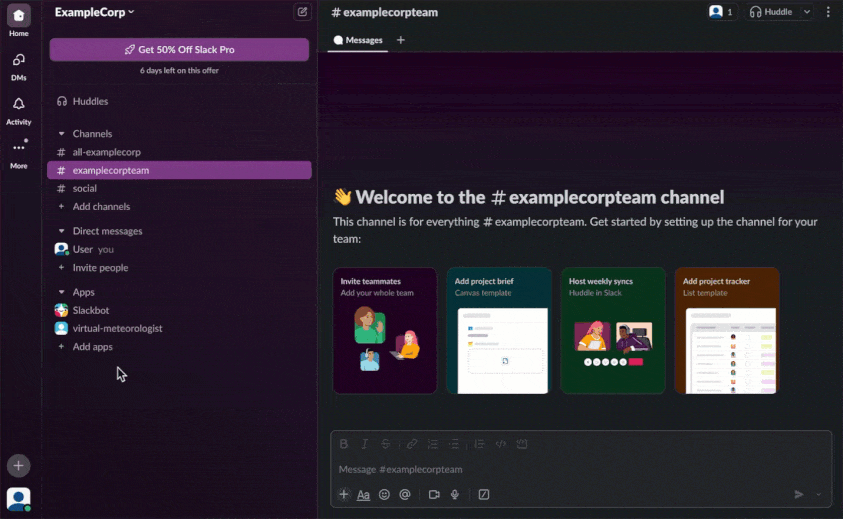View channel members count button
843x519 pixels.
[x=721, y=12]
